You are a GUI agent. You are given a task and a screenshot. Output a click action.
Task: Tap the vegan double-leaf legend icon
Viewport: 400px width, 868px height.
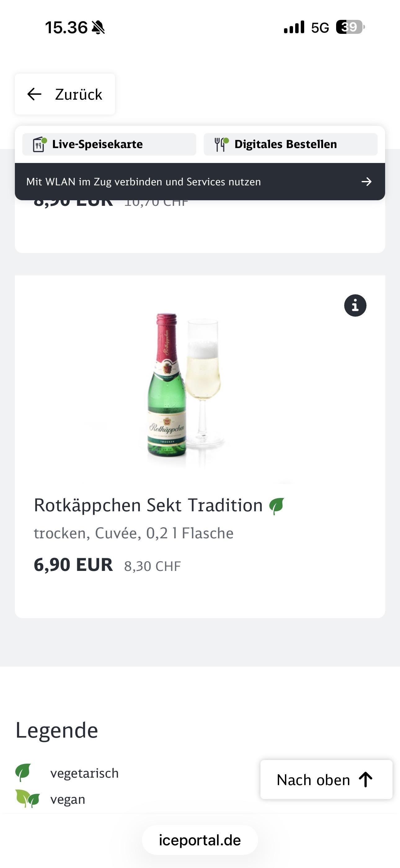(28, 798)
